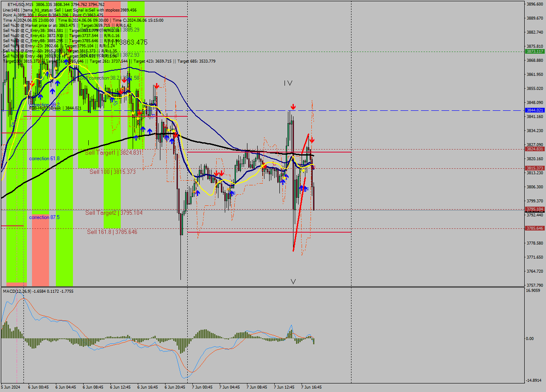Click the large 3863.475 price text

pos(133,43)
